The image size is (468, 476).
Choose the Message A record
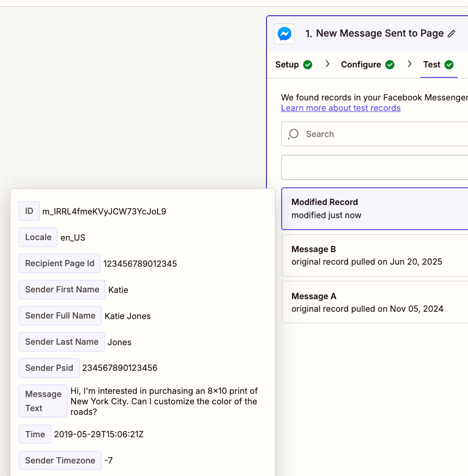coord(374,302)
